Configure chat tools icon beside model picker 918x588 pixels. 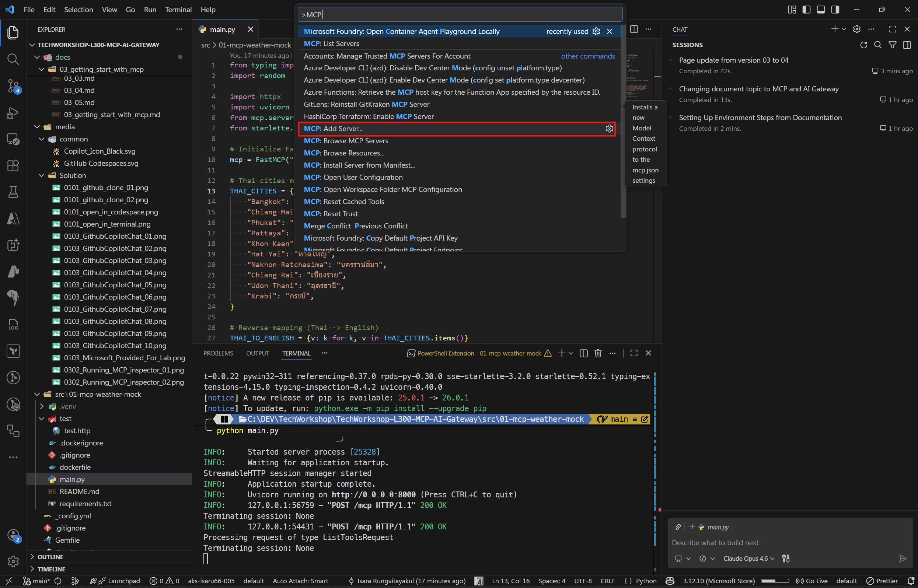tap(785, 558)
